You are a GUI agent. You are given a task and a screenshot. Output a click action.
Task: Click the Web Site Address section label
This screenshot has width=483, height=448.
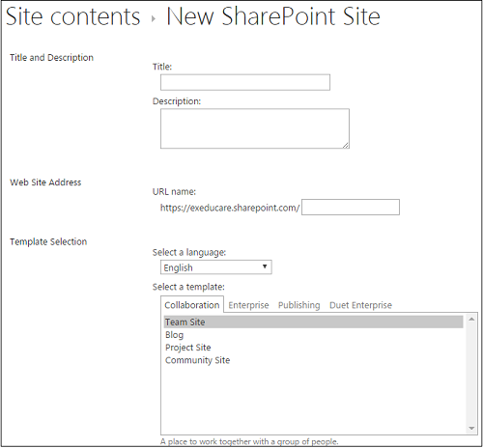click(45, 182)
